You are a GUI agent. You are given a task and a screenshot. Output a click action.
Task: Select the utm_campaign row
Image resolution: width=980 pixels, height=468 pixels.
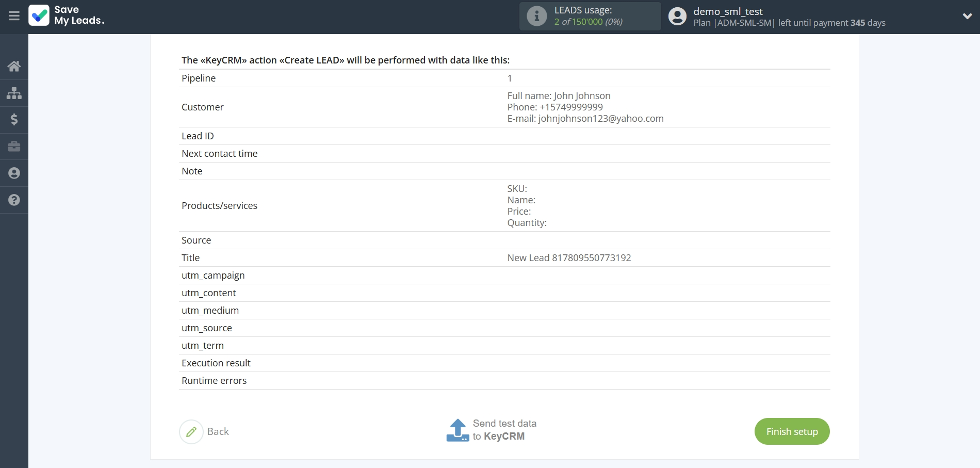click(x=213, y=275)
